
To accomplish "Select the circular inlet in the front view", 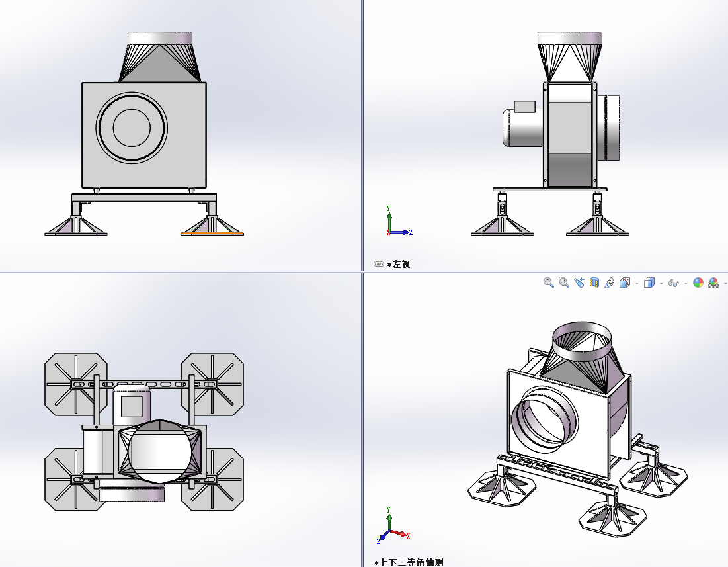I will tap(132, 128).
